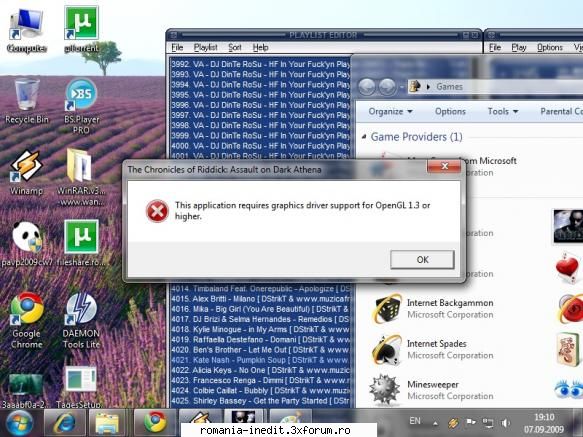Click EN language indicator

pyautogui.click(x=415, y=421)
